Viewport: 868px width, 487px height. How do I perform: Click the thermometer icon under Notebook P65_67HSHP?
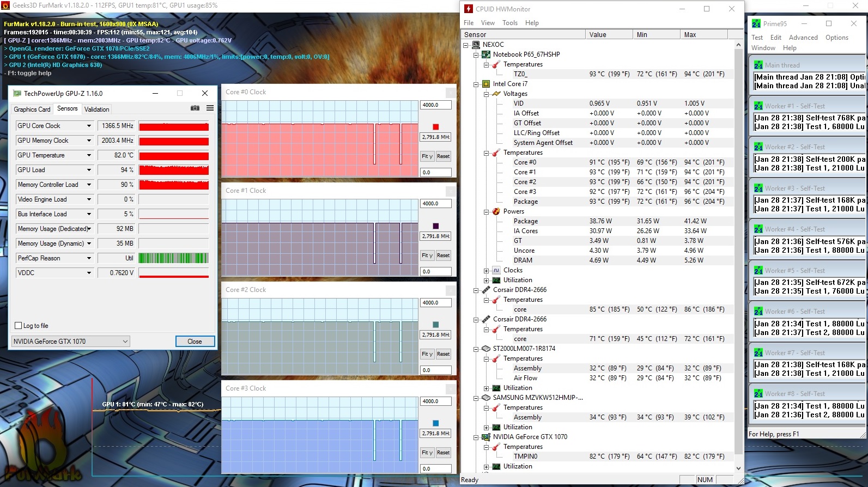496,64
